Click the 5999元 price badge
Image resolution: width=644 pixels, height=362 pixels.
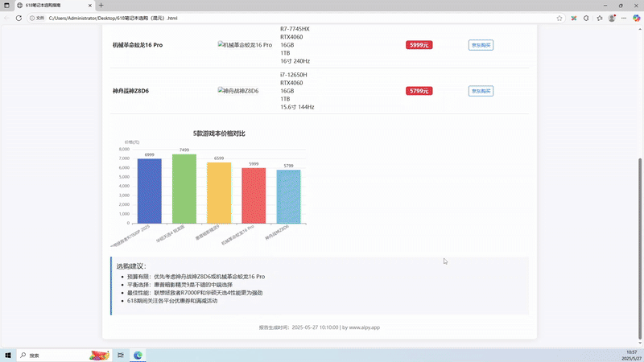tap(419, 45)
